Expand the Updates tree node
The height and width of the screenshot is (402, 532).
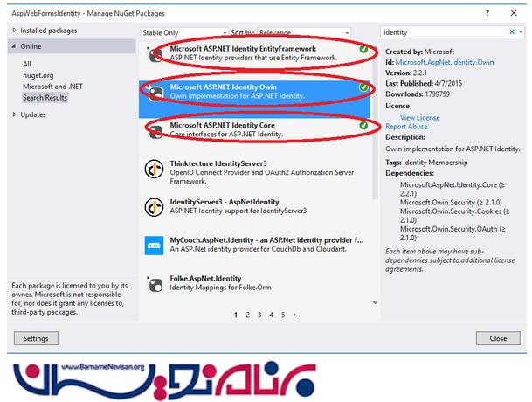(13, 114)
